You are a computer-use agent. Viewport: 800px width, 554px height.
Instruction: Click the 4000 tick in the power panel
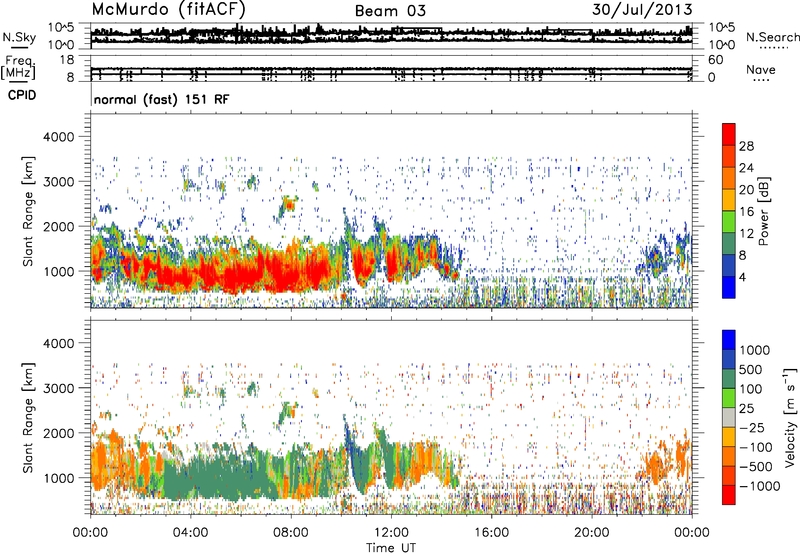(x=58, y=137)
